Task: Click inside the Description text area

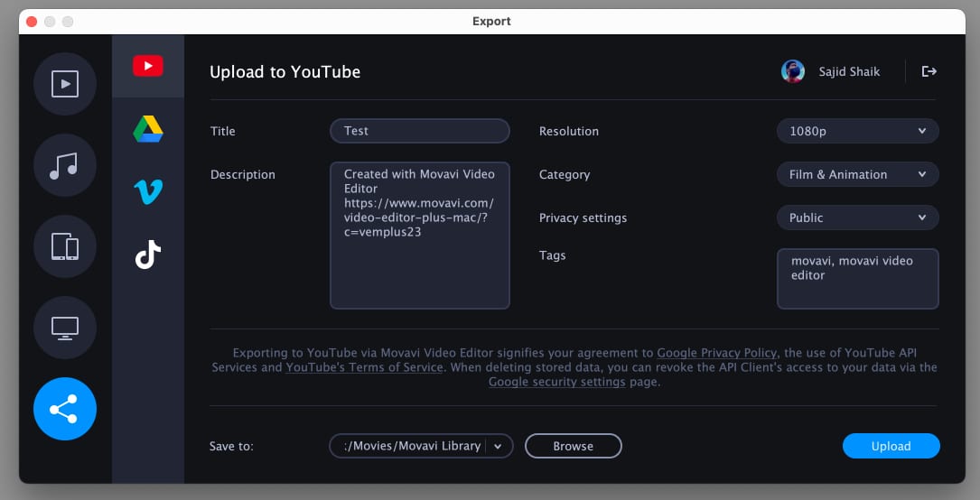Action: pos(420,236)
